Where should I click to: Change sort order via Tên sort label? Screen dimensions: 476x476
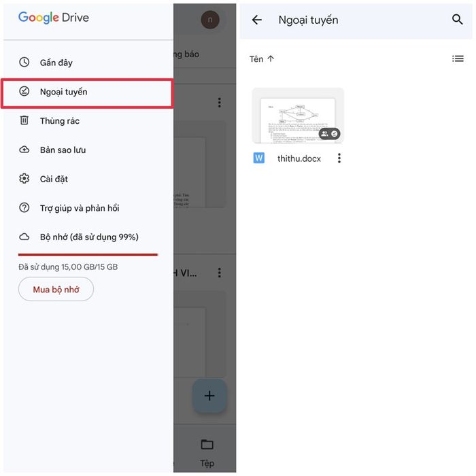click(262, 59)
